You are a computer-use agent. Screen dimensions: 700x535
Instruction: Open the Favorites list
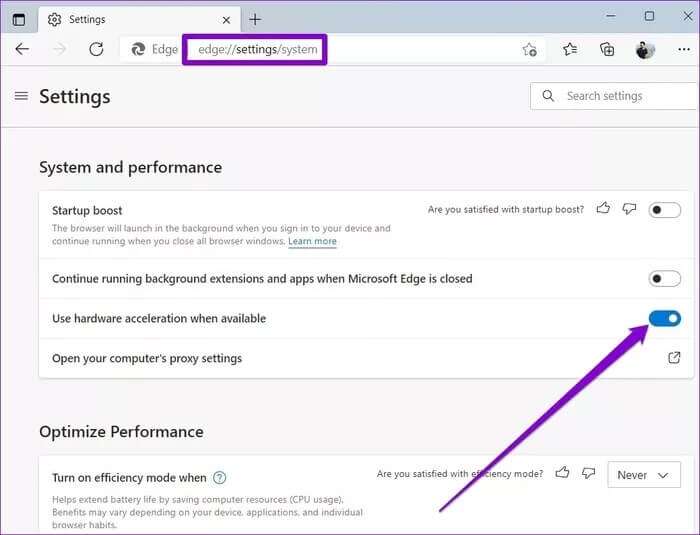point(570,49)
